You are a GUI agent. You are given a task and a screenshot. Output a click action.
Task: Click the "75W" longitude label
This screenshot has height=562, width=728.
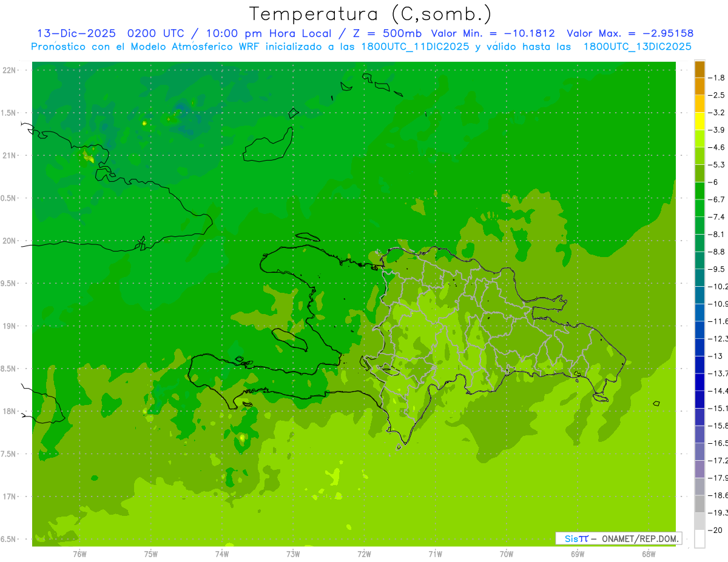pyautogui.click(x=151, y=554)
